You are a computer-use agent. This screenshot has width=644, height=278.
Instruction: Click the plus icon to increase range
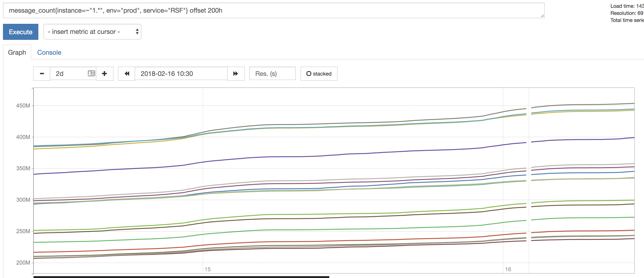[x=105, y=74]
